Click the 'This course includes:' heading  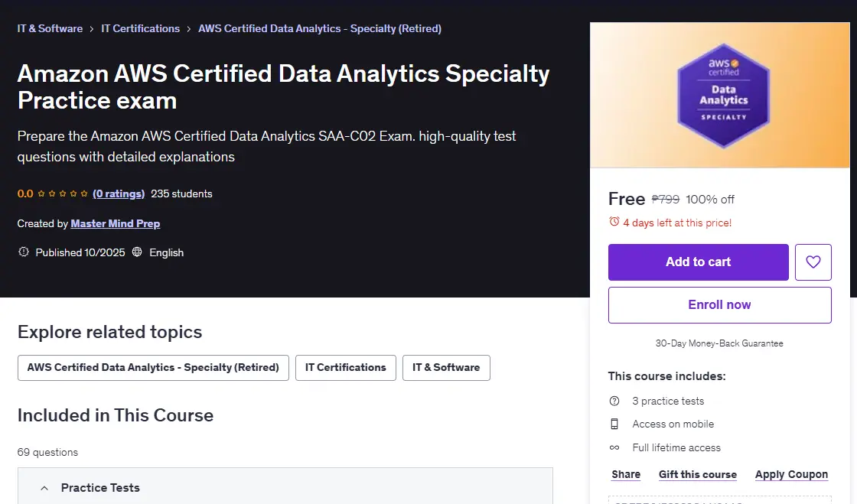click(x=666, y=376)
